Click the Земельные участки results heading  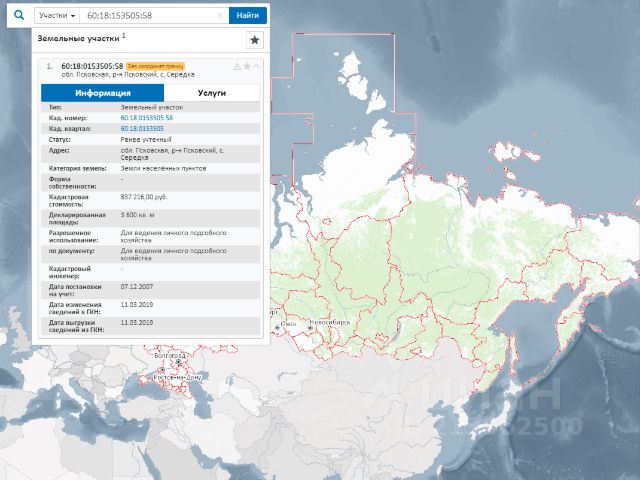tap(78, 37)
